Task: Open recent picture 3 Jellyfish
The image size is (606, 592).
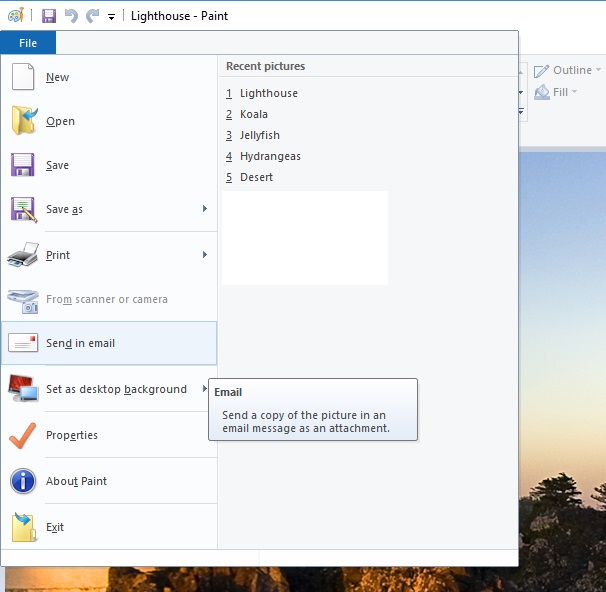Action: (x=253, y=135)
